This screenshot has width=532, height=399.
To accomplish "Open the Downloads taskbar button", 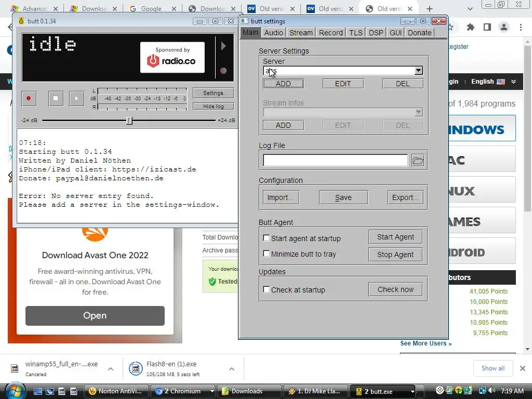I will pyautogui.click(x=249, y=391).
